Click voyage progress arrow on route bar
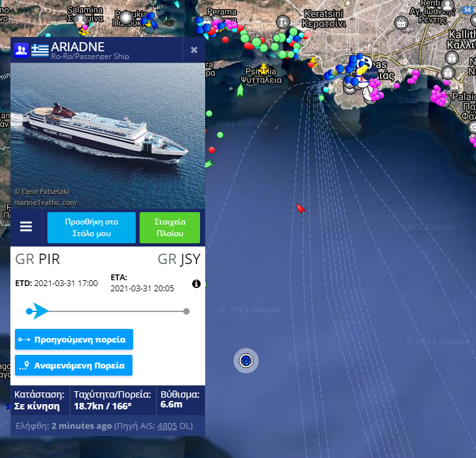Viewport: 476px width, 458px height. tap(41, 311)
